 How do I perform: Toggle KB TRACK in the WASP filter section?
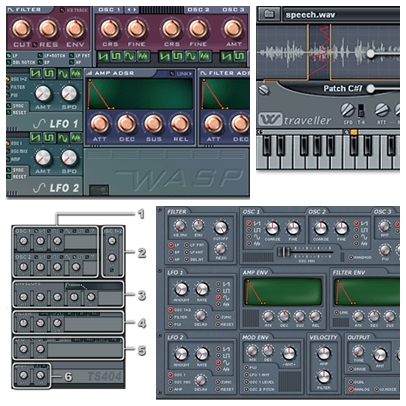click(63, 10)
